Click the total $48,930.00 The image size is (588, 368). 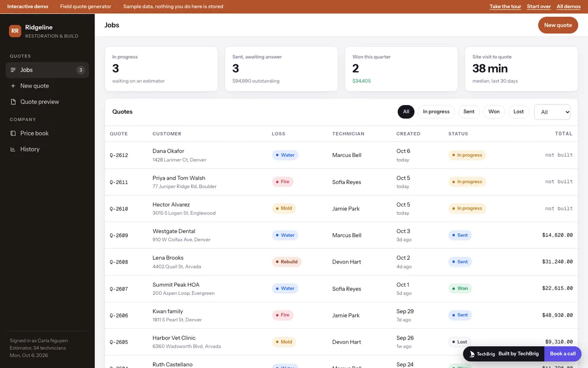557,315
